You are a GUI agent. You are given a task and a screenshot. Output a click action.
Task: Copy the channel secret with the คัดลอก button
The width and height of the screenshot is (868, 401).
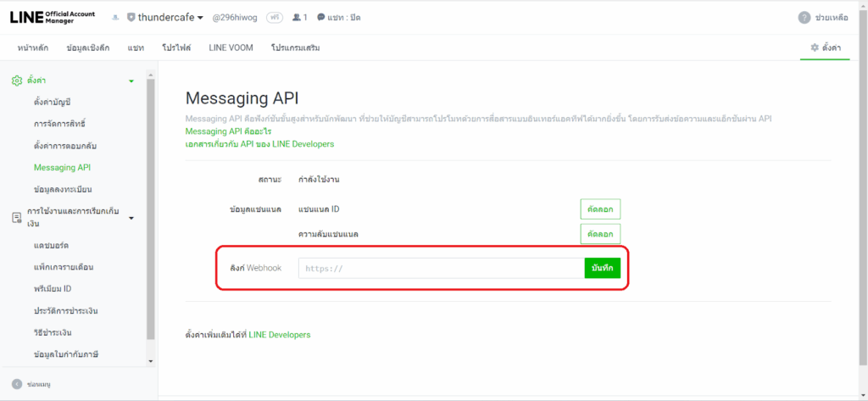tap(600, 233)
